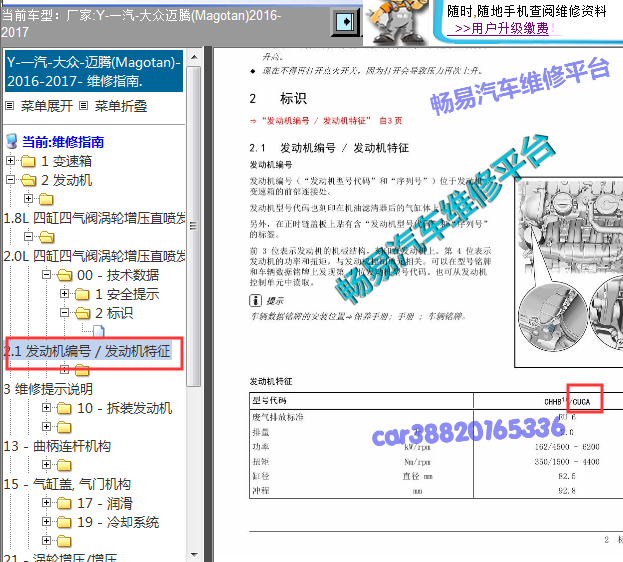
Task: Select 2.0L 四缸四气阀涡轮增压直喷 entry
Action: (x=94, y=256)
